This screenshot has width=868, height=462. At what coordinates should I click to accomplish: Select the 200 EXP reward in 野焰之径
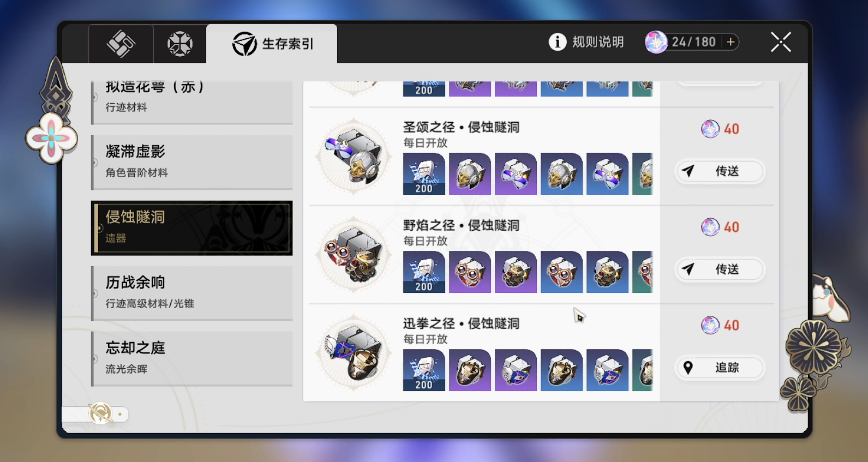[x=424, y=272]
